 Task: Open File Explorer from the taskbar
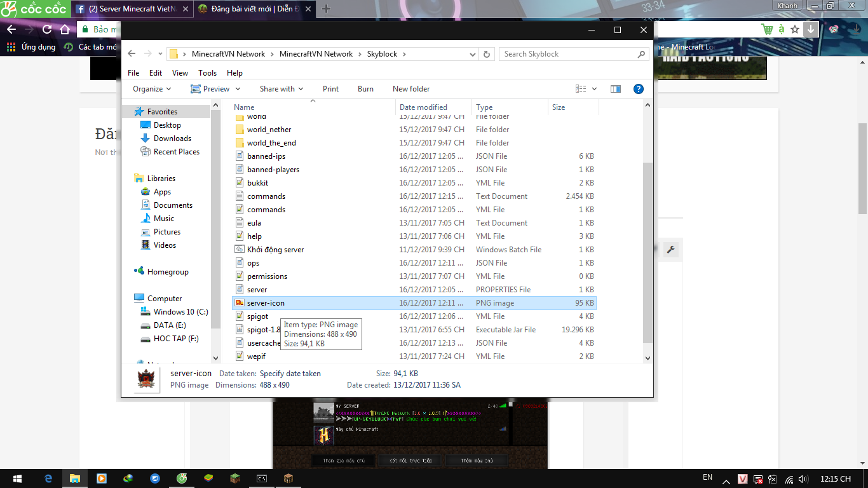[74, 478]
